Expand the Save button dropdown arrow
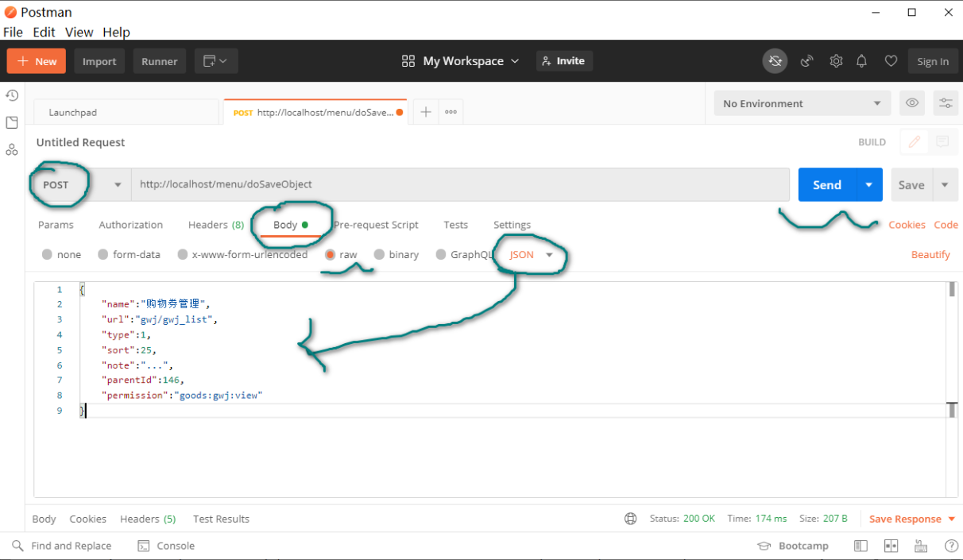Viewport: 963px width, 560px height. click(x=945, y=184)
